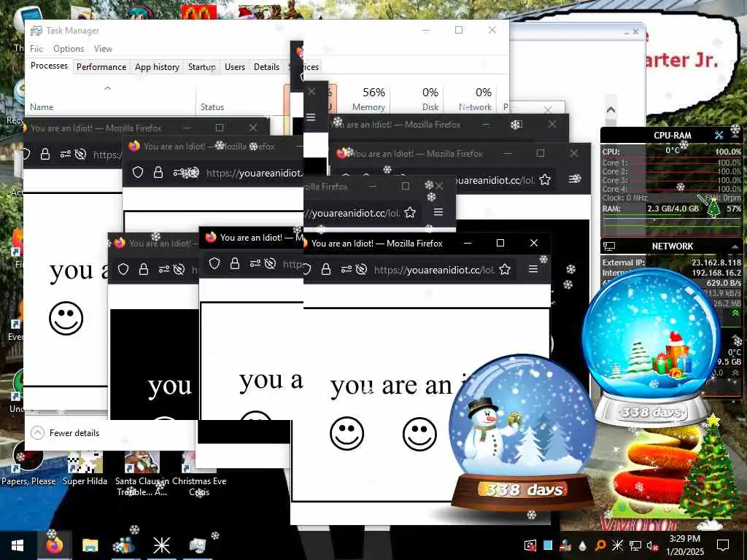Image resolution: width=747 pixels, height=560 pixels.
Task: Open the File menu in Task Manager
Action: pyautogui.click(x=36, y=49)
